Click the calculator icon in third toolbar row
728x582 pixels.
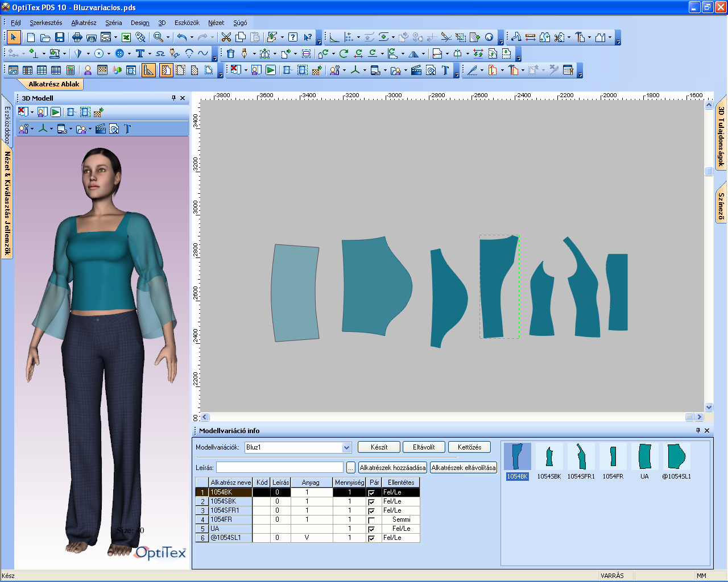click(x=71, y=70)
